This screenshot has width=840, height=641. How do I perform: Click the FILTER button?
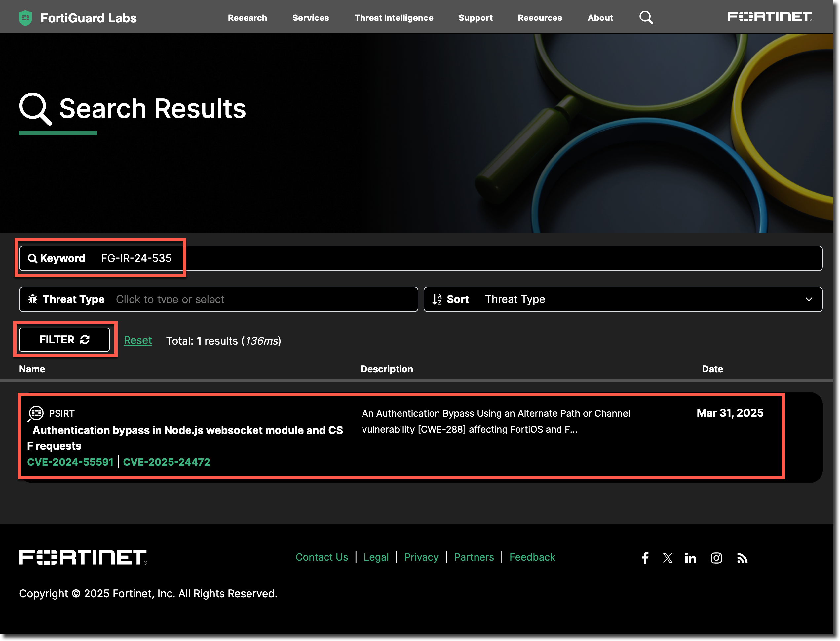click(x=64, y=340)
